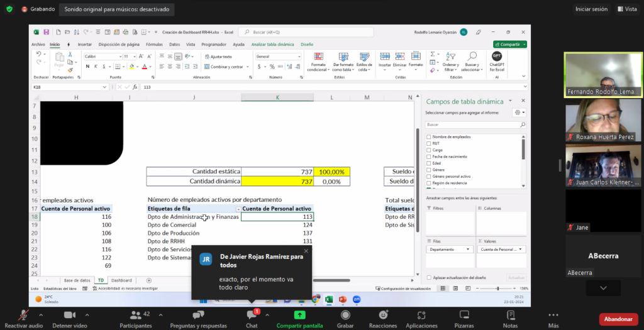
Task: Open the Zoom Chat panel
Action: point(252,315)
